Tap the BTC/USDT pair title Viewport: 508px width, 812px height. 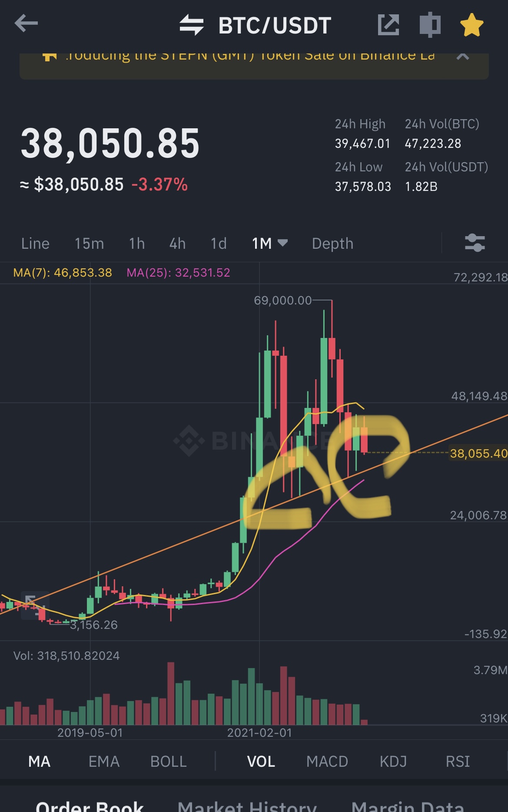275,25
